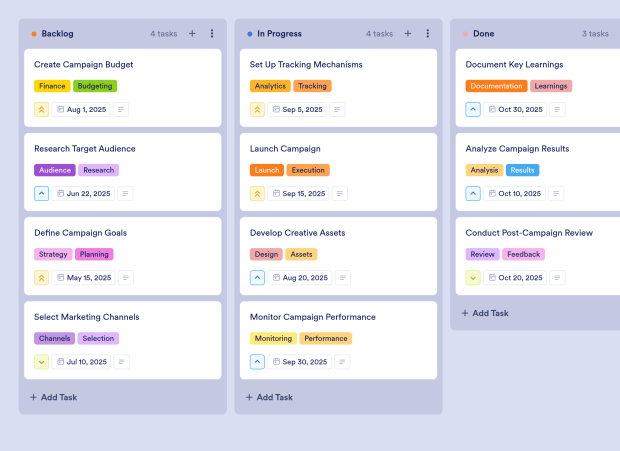Open description icon on Analyze Campaign Results card
620x451 pixels.
(556, 194)
